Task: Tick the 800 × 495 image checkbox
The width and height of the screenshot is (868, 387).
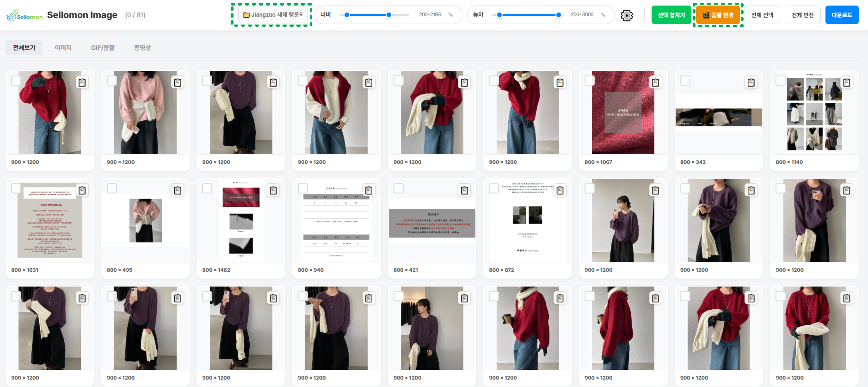Action: pos(112,188)
